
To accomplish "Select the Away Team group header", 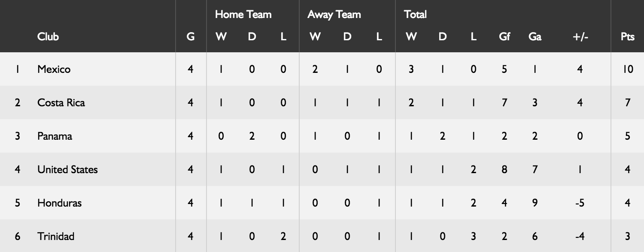I will tap(334, 15).
